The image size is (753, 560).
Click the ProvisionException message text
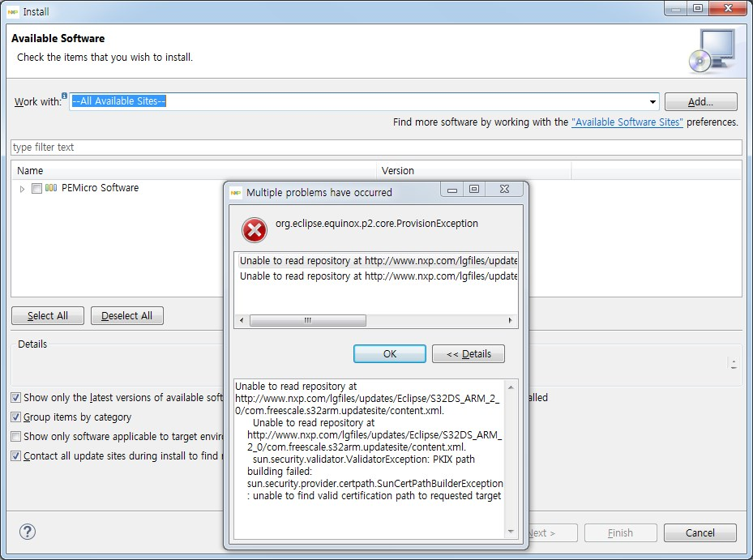[x=376, y=224]
